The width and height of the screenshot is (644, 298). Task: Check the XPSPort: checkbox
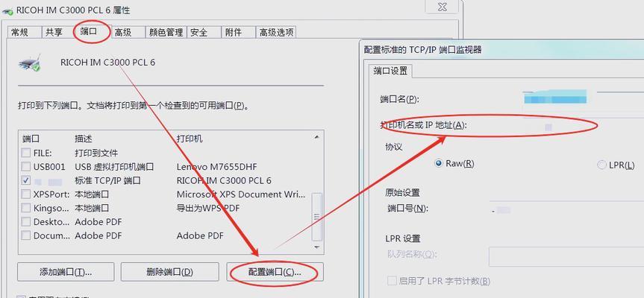[x=26, y=194]
